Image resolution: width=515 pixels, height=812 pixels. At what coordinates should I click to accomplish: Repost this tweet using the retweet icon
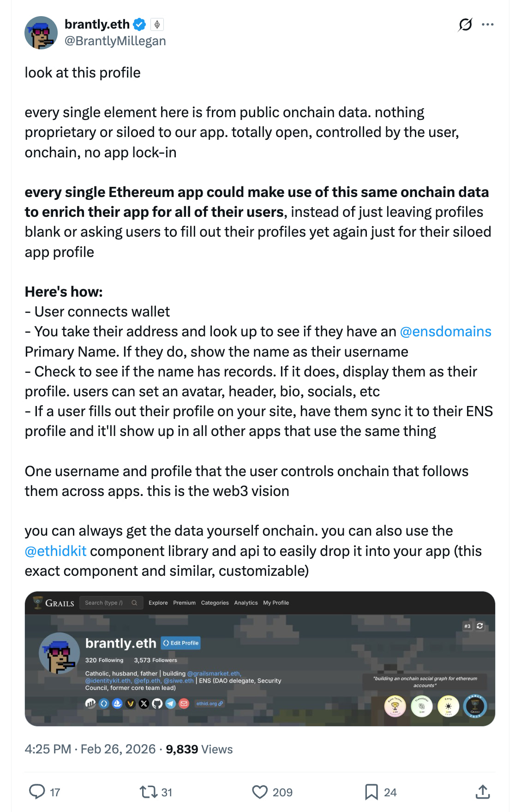pyautogui.click(x=149, y=792)
